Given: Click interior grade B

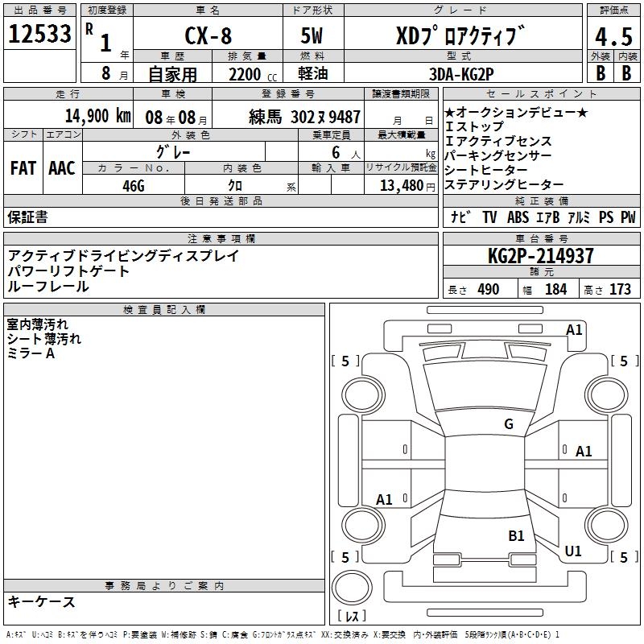Looking at the screenshot, I should pos(627,73).
